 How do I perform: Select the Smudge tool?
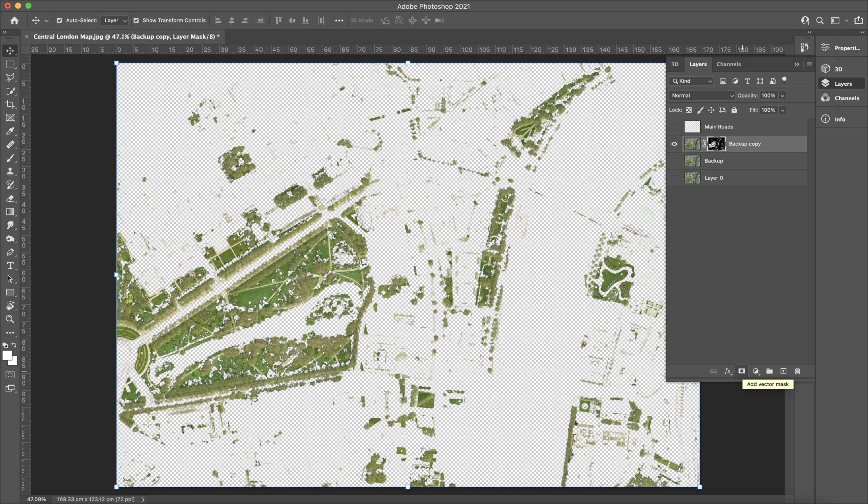pos(10,225)
